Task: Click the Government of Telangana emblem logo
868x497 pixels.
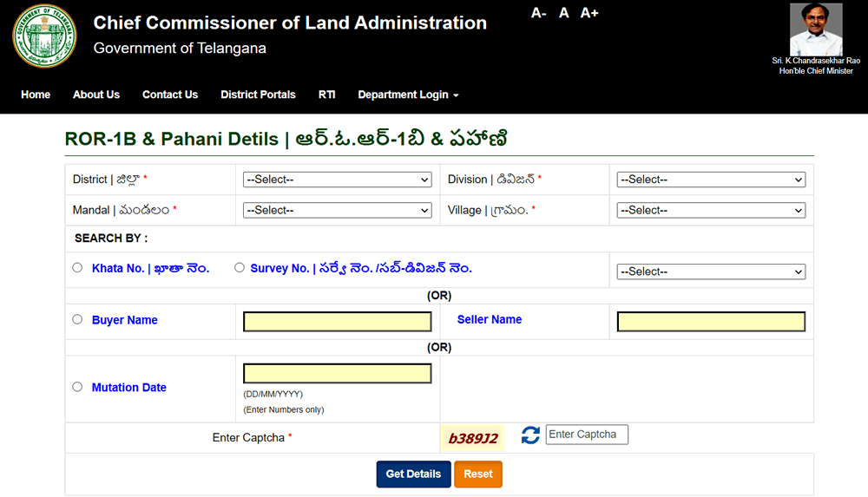Action: [x=44, y=36]
